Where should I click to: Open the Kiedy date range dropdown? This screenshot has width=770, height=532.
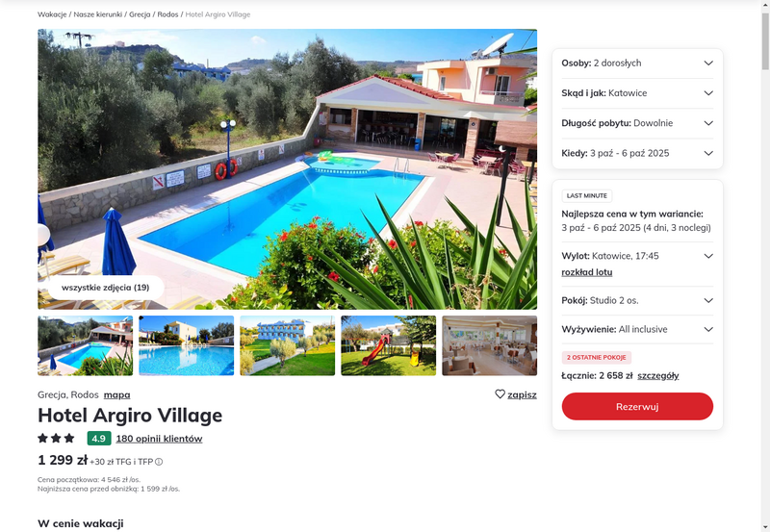pyautogui.click(x=637, y=153)
